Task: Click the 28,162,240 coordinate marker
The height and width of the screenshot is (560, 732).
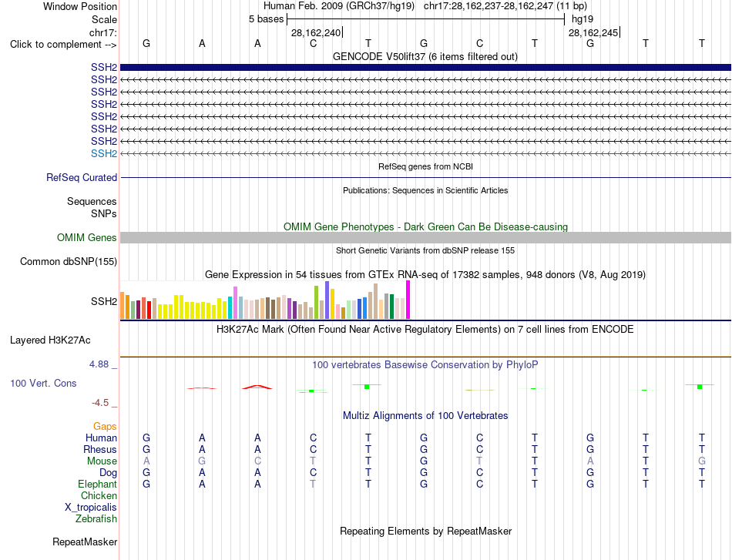Action: pyautogui.click(x=316, y=32)
